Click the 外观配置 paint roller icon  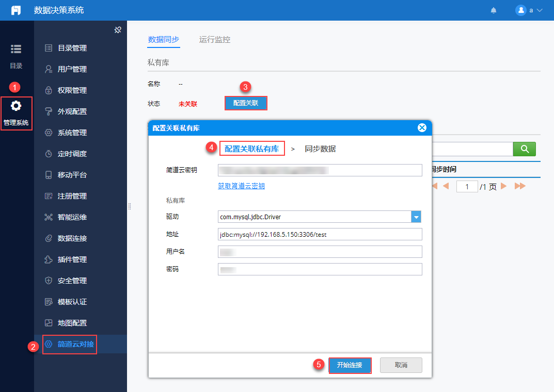(x=49, y=111)
